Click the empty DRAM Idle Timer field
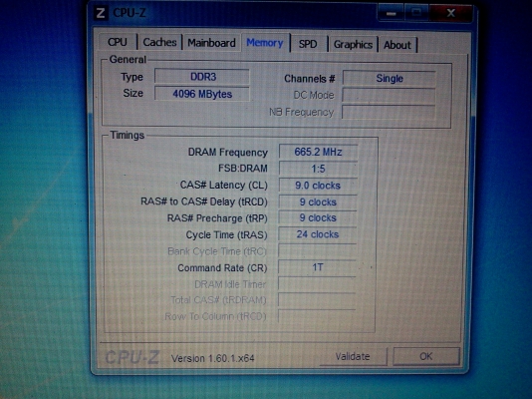The width and height of the screenshot is (532, 399). (x=317, y=284)
